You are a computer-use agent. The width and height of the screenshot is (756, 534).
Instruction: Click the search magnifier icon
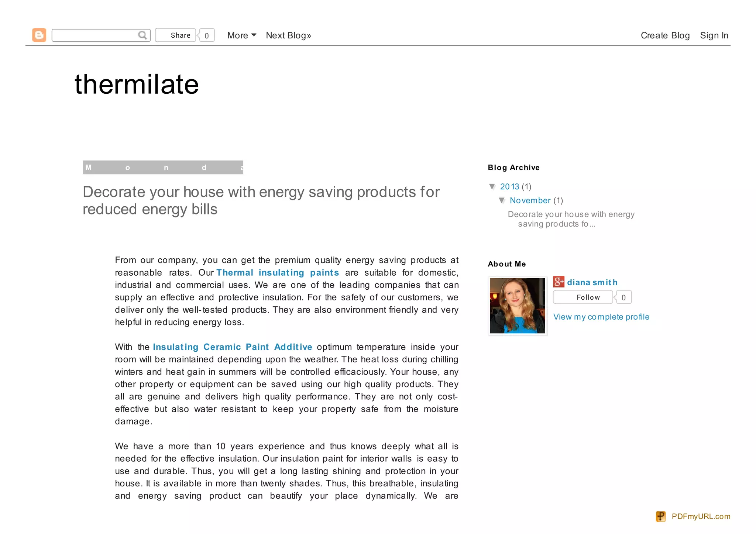[142, 35]
